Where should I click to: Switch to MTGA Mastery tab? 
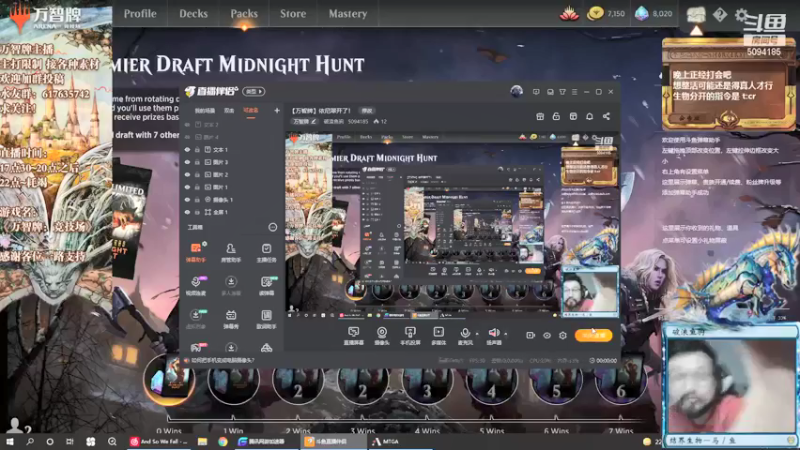pos(348,14)
